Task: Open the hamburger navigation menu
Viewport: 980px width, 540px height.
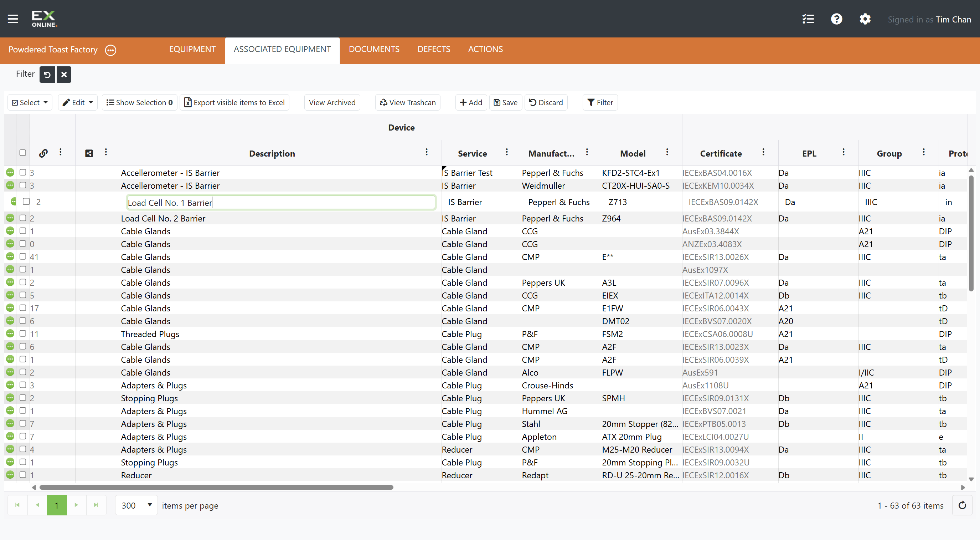Action: (x=13, y=19)
